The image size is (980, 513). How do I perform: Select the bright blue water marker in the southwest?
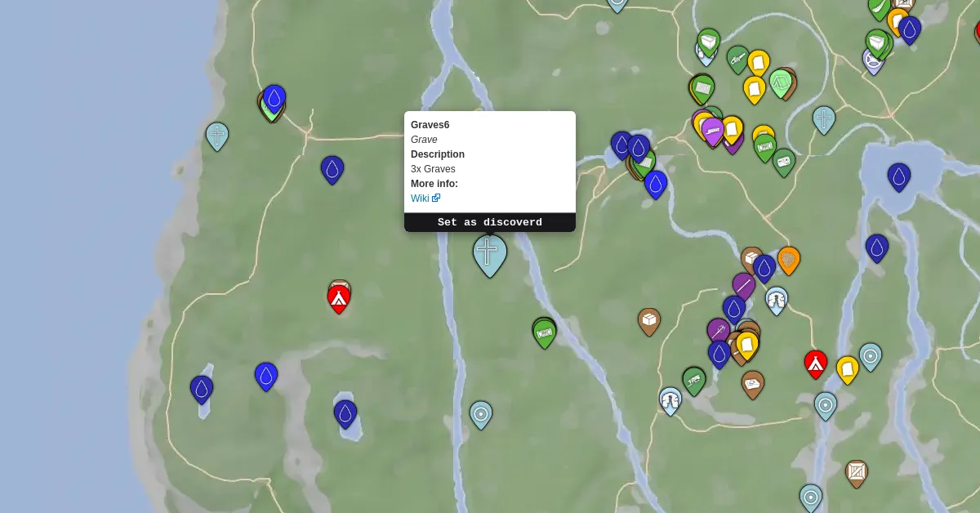pos(266,377)
